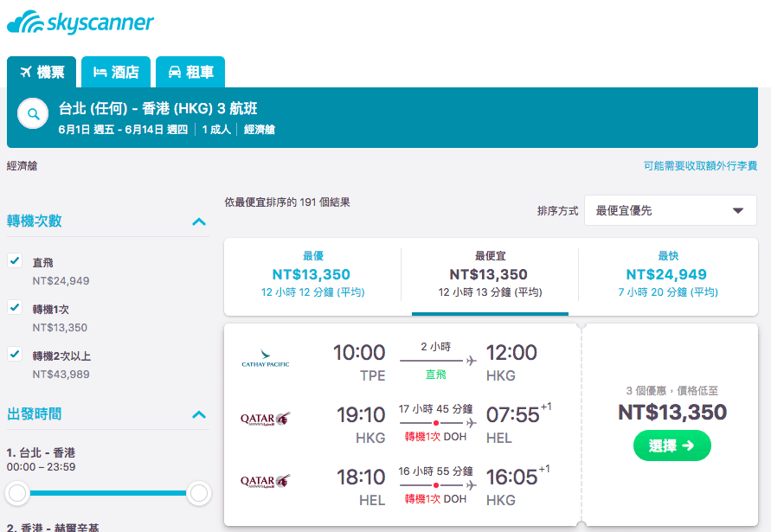Click the bed icon on the 酒店 tab

coord(100,74)
